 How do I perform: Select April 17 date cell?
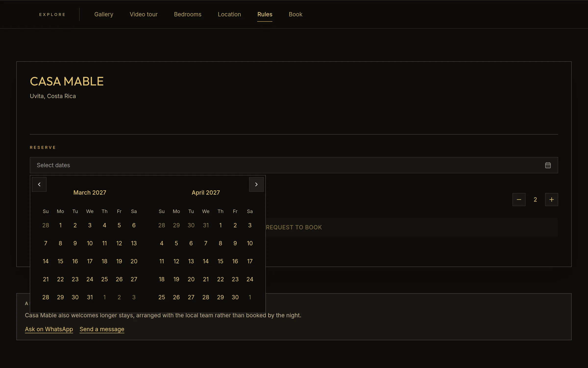[250, 261]
